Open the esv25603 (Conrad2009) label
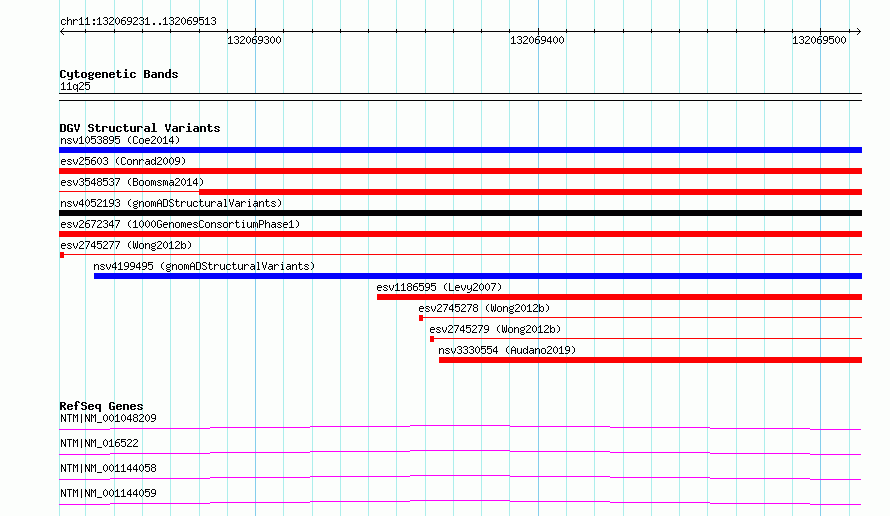 [x=123, y=161]
